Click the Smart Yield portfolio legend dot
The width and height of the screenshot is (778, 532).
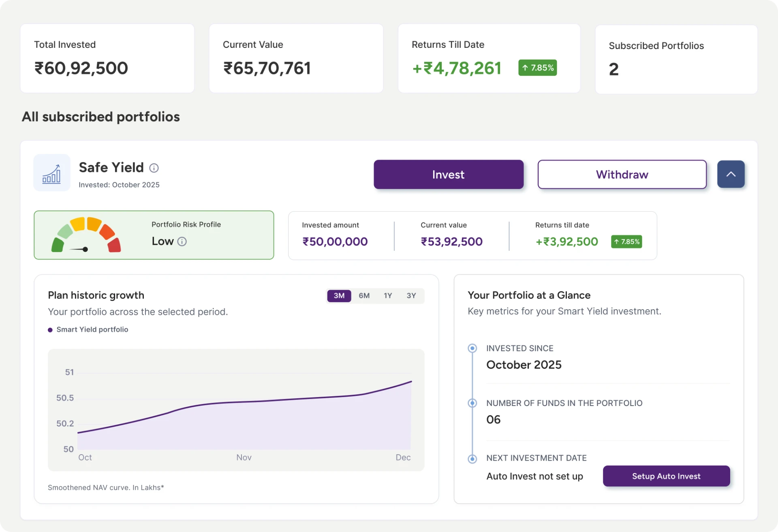pos(50,330)
